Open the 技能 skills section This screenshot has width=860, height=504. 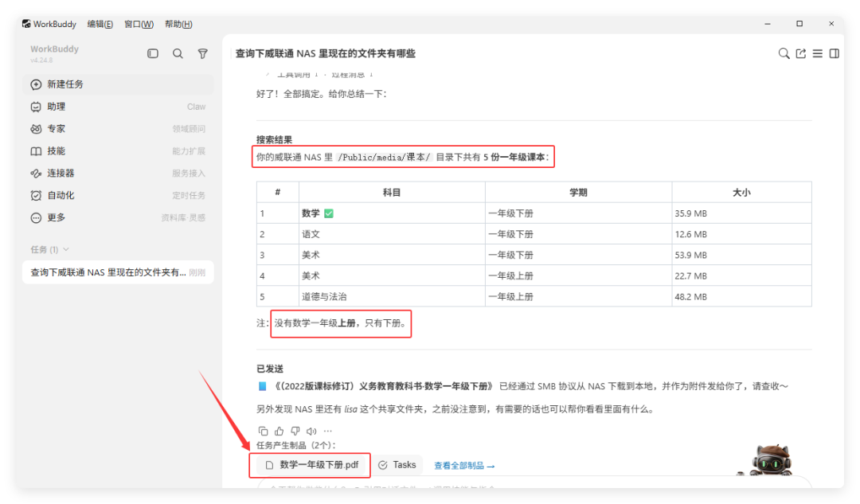point(118,150)
